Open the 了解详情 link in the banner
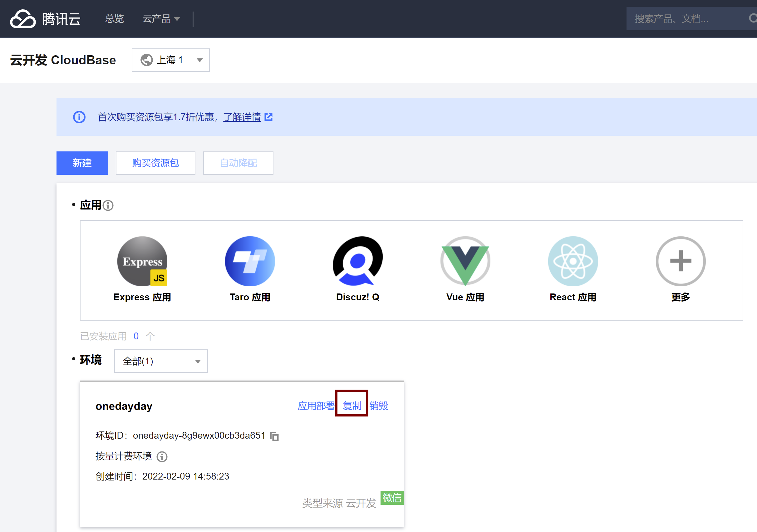This screenshot has height=532, width=757. tap(242, 117)
